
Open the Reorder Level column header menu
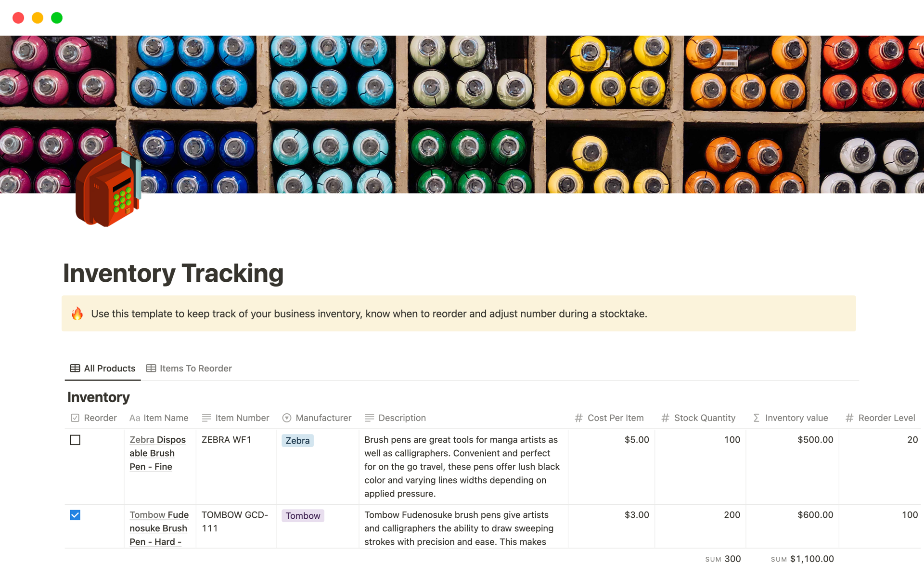887,418
